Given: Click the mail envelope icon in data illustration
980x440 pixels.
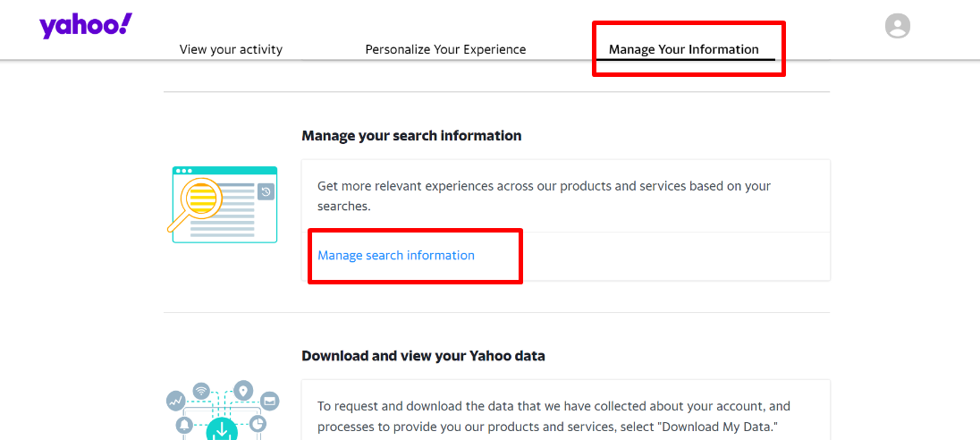Looking at the screenshot, I should coord(270,402).
